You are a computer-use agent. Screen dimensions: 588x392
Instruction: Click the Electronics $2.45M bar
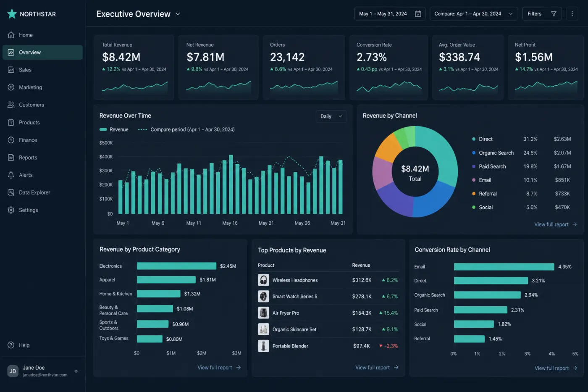tap(176, 266)
